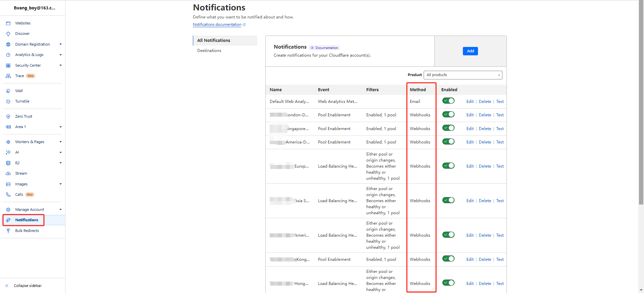Expand the Workers & Pages section

point(60,142)
